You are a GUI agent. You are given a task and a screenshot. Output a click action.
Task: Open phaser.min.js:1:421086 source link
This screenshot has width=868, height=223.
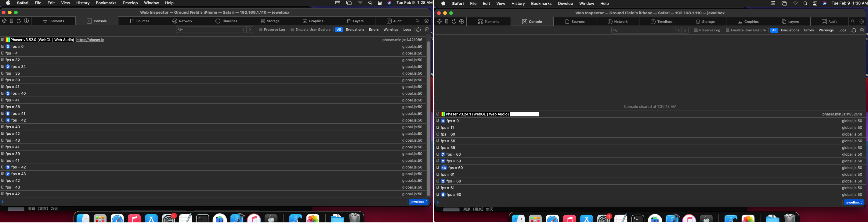coord(402,40)
